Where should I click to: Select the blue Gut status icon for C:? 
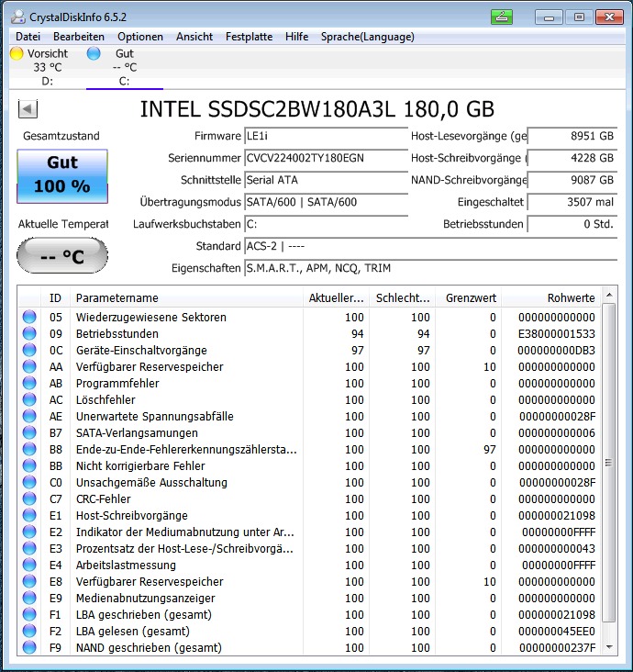point(94,53)
